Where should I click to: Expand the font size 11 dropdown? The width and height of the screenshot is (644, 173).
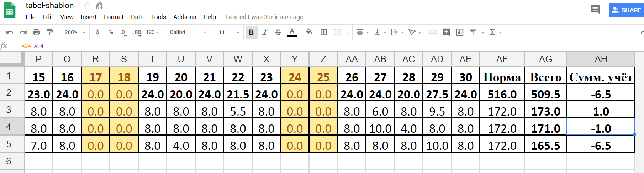coord(229,32)
